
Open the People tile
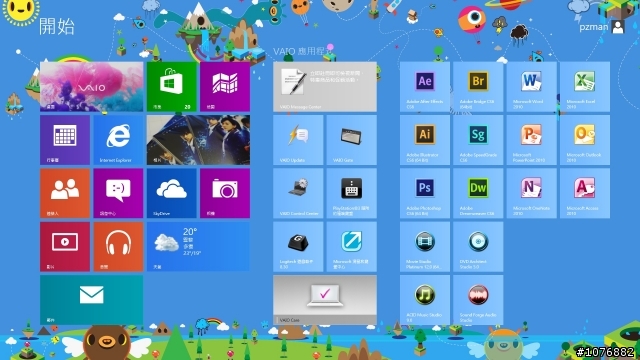(65, 193)
